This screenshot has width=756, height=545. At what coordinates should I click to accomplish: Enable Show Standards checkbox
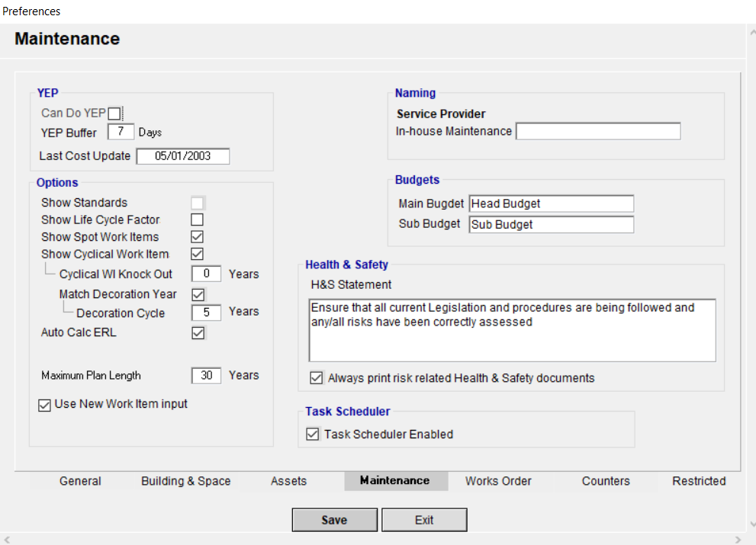point(197,203)
